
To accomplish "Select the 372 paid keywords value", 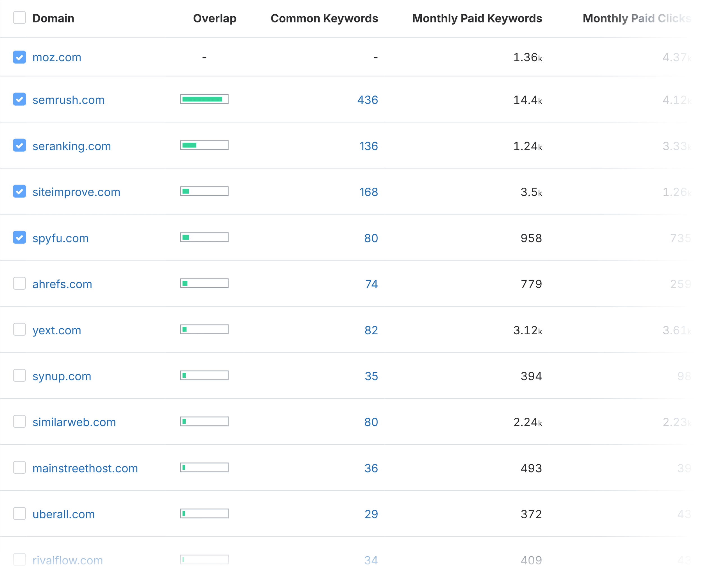I will click(x=531, y=514).
